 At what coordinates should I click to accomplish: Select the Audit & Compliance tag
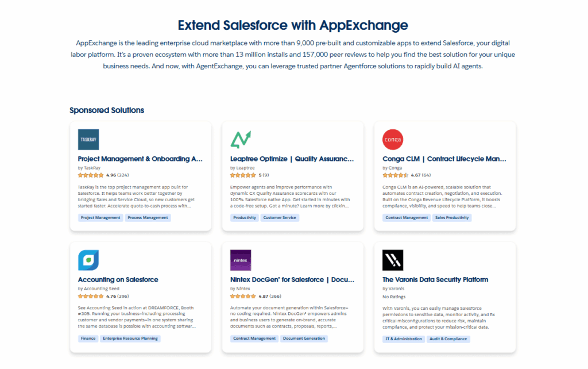(448, 339)
